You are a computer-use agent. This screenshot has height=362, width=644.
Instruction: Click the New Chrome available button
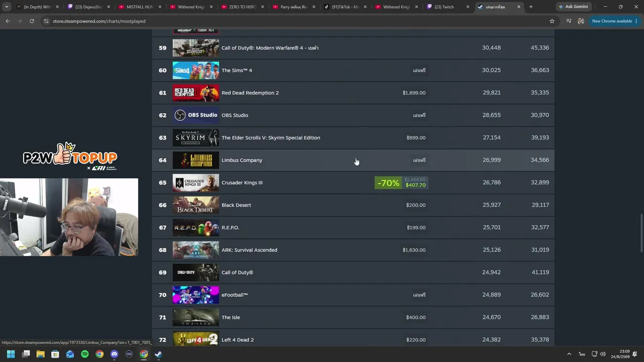[614, 21]
